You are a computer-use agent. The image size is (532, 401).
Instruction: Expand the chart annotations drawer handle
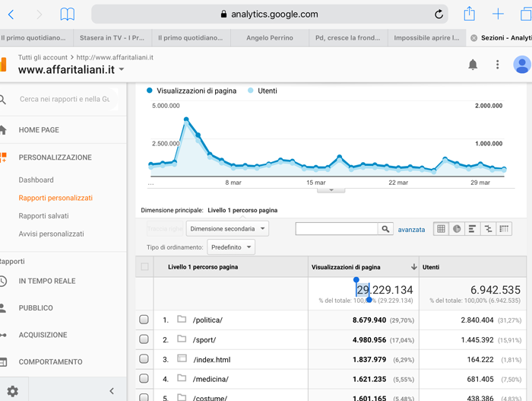pos(331,190)
